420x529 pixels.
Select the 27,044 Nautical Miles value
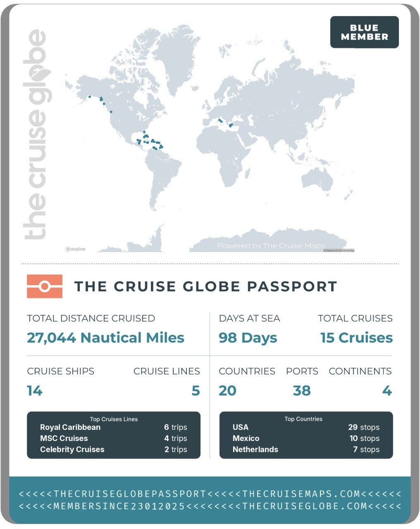105,338
